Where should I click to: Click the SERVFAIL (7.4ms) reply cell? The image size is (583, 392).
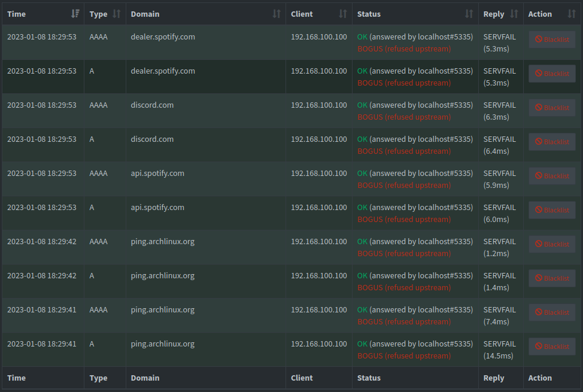(x=500, y=316)
